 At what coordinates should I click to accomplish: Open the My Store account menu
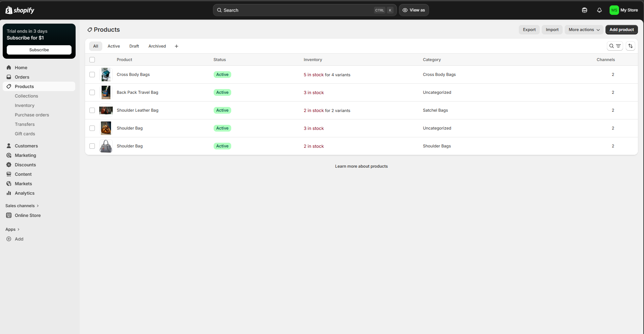pyautogui.click(x=624, y=10)
